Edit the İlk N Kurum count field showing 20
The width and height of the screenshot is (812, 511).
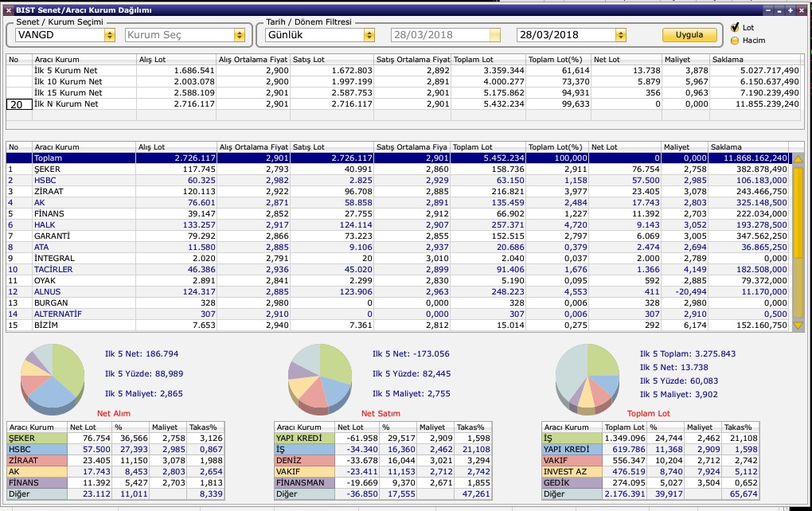pos(18,104)
